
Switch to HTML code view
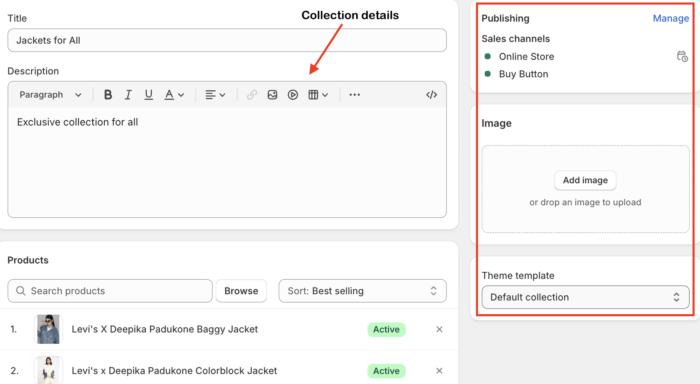[431, 95]
